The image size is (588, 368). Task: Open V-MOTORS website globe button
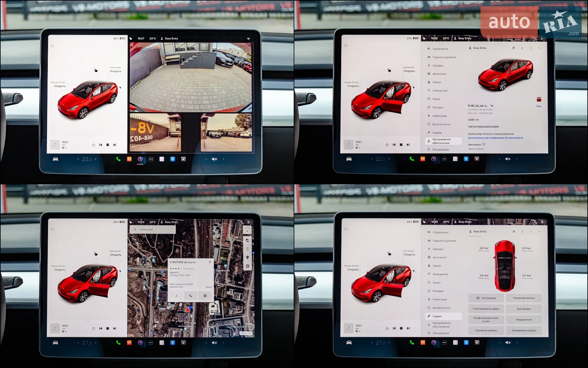(205, 296)
